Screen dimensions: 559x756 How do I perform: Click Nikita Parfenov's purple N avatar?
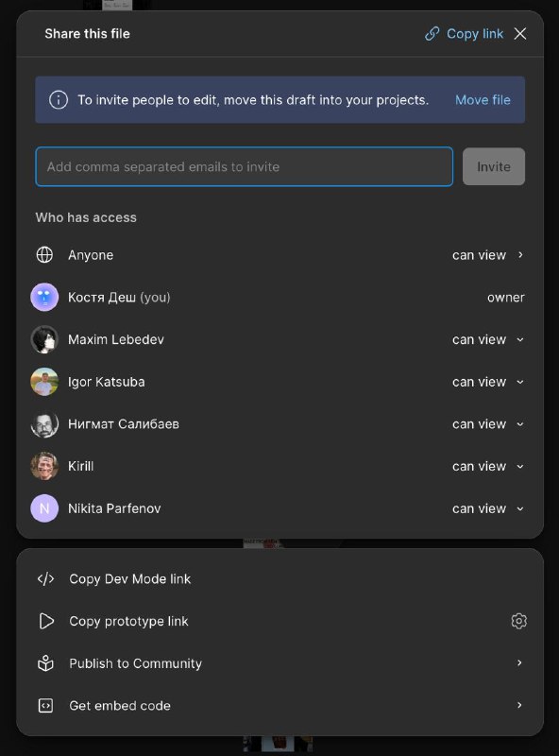pos(44,508)
